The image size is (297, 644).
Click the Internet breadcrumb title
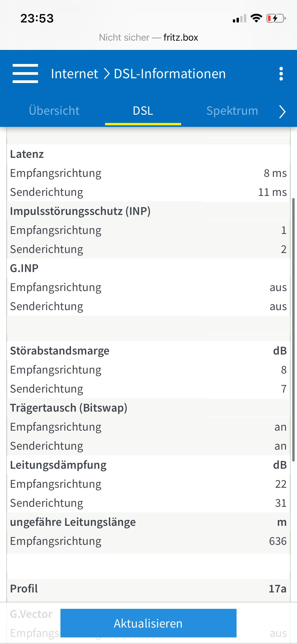pyautogui.click(x=74, y=73)
